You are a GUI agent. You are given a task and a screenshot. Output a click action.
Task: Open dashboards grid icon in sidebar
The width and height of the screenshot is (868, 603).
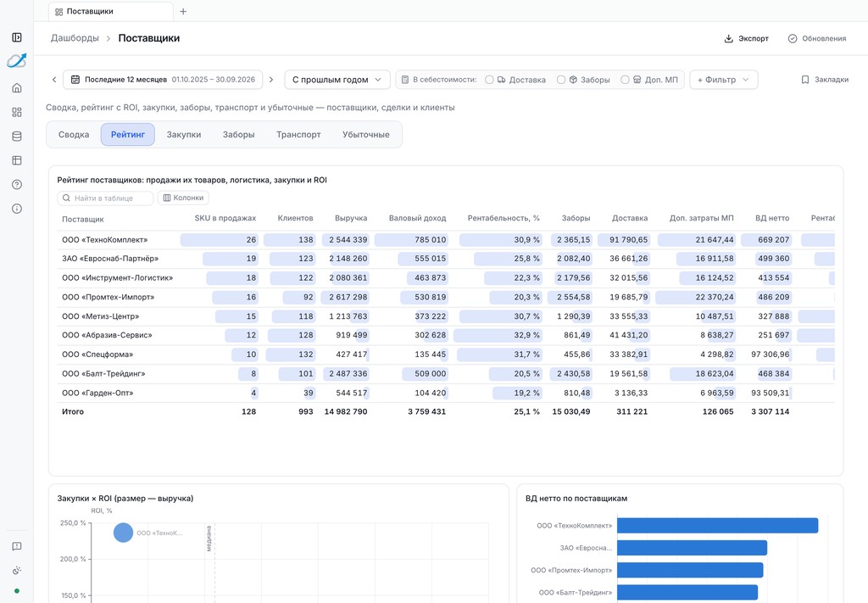point(17,112)
